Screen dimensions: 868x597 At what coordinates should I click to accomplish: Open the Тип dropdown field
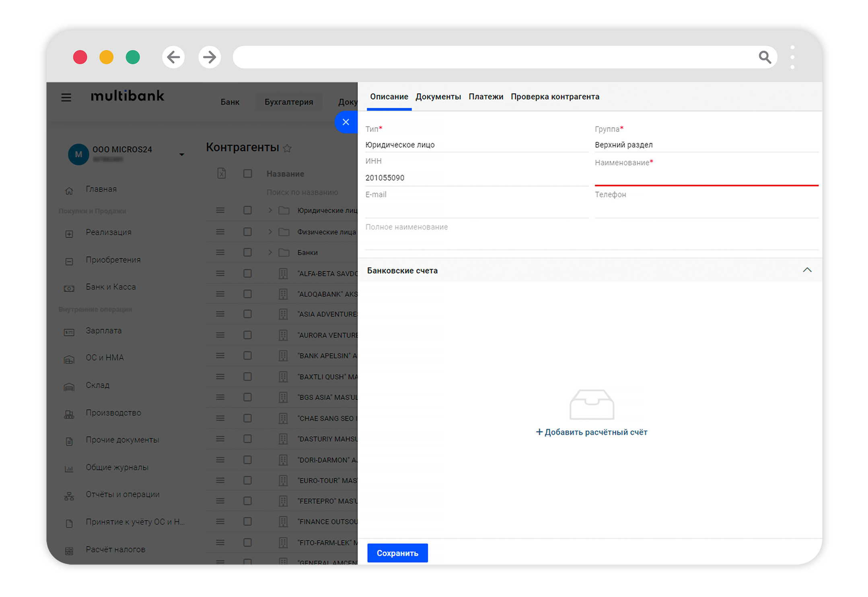point(477,145)
